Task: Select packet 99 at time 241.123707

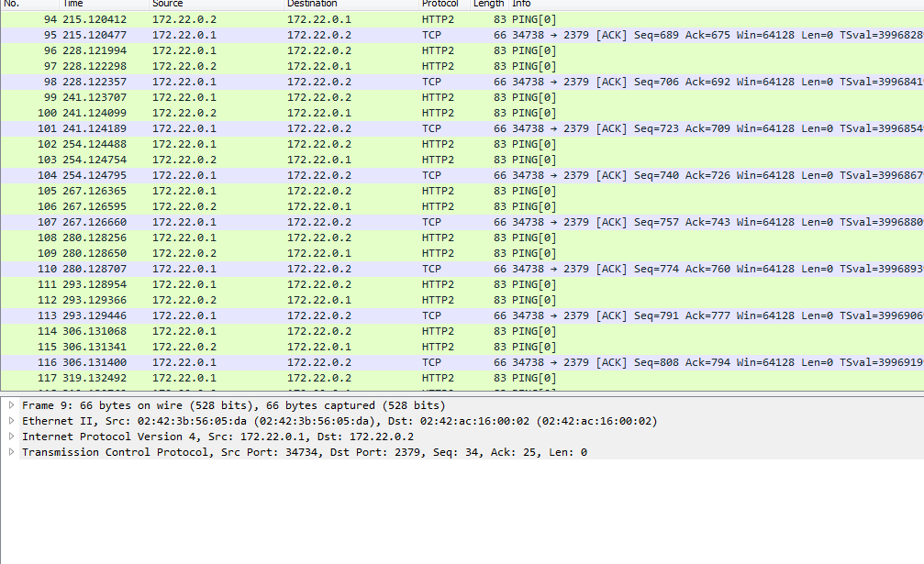Action: point(462,97)
